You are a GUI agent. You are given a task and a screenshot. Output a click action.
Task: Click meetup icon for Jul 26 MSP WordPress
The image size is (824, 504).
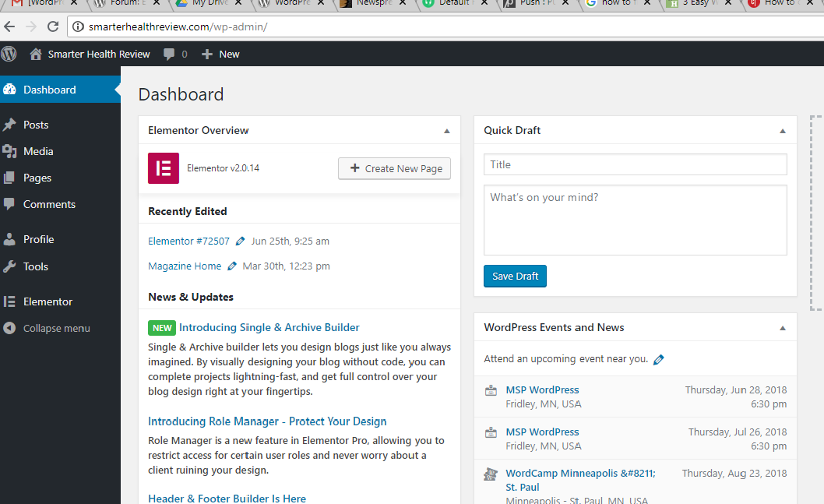tap(491, 432)
